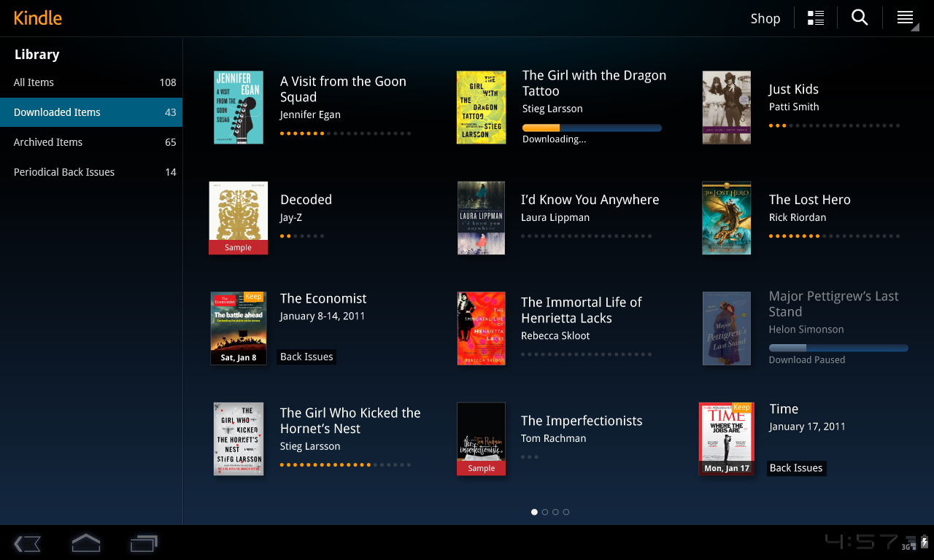Open I'd Know You Anywhere cover

point(482,218)
